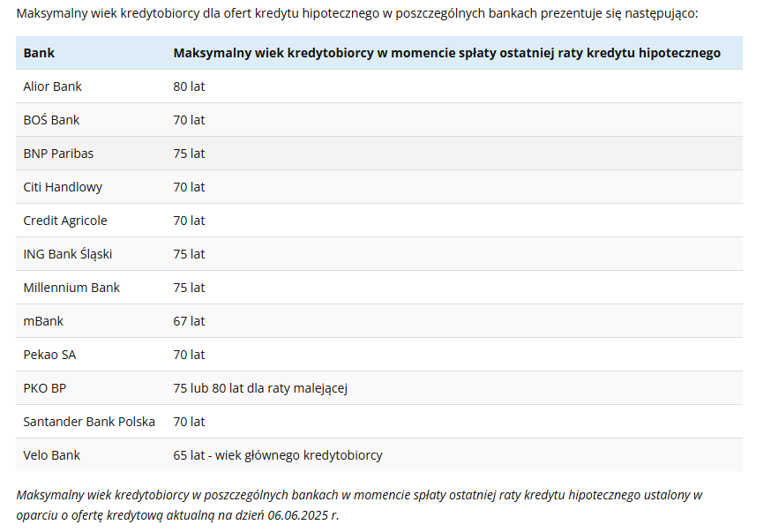Viewport: 771px width, 532px height.
Task: Click the "Bank" column header
Action: (39, 53)
